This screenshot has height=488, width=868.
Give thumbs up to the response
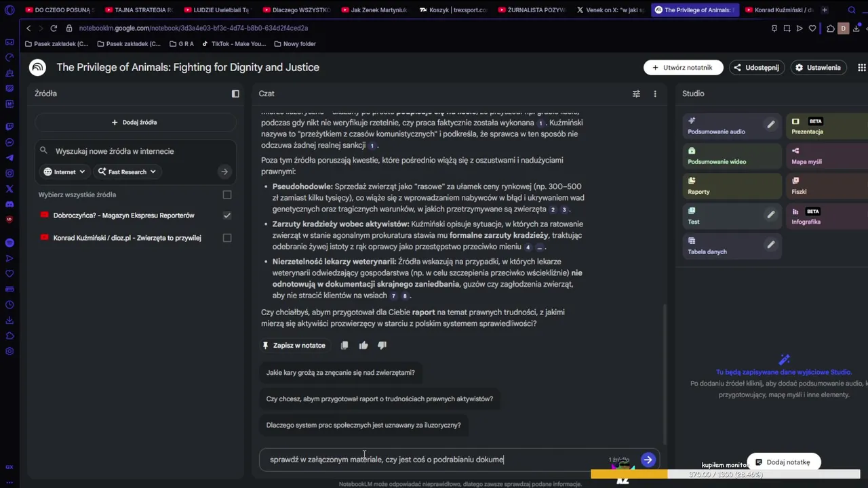point(363,345)
